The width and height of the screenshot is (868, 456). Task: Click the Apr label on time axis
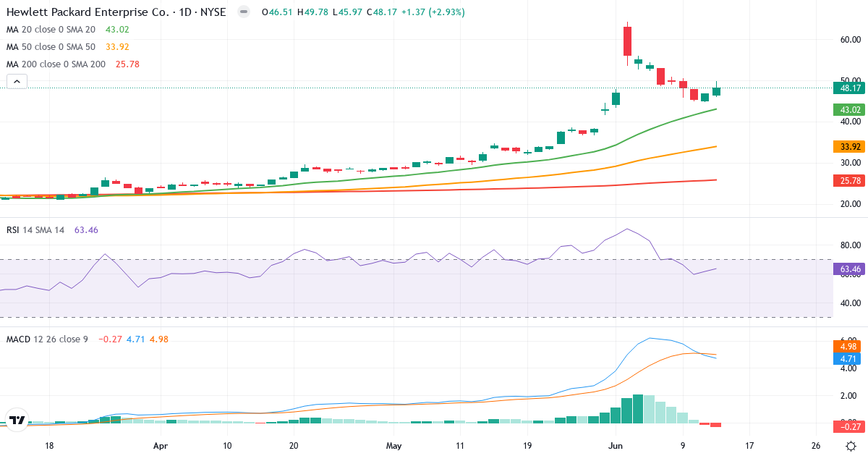click(x=161, y=446)
